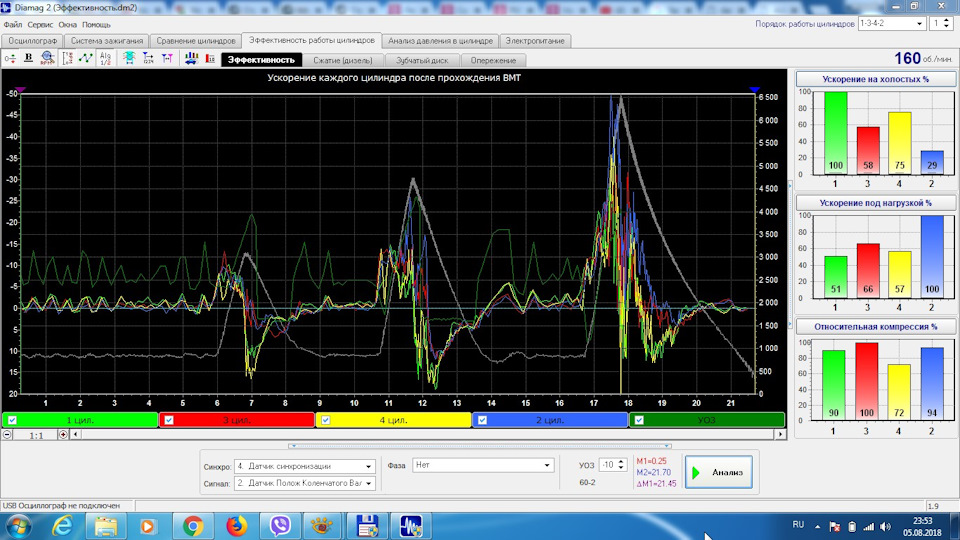Image resolution: width=960 pixels, height=540 pixels.
Task: Switch to Анализ давления в цилиндре tab
Action: coord(440,41)
